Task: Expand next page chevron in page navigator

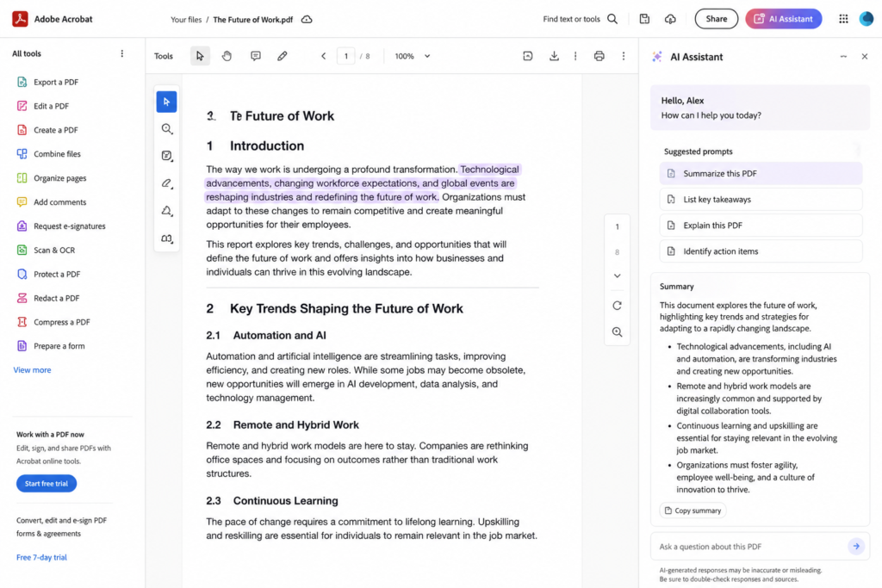Action: point(617,276)
